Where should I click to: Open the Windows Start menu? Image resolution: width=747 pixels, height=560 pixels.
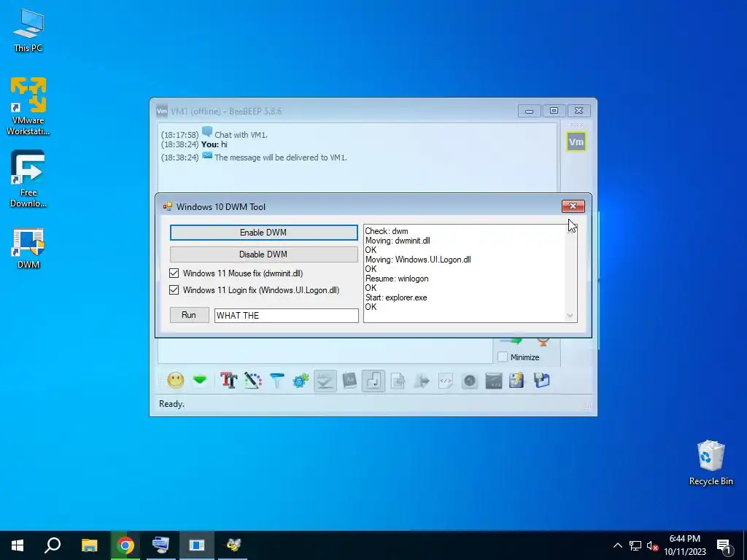coord(18,545)
